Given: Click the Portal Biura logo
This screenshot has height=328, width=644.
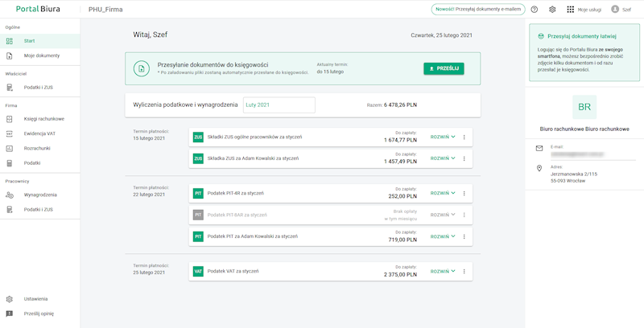Looking at the screenshot, I should point(38,9).
